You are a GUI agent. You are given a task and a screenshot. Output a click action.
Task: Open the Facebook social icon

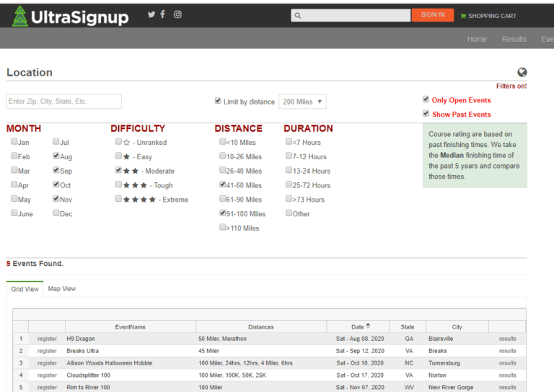(x=162, y=14)
